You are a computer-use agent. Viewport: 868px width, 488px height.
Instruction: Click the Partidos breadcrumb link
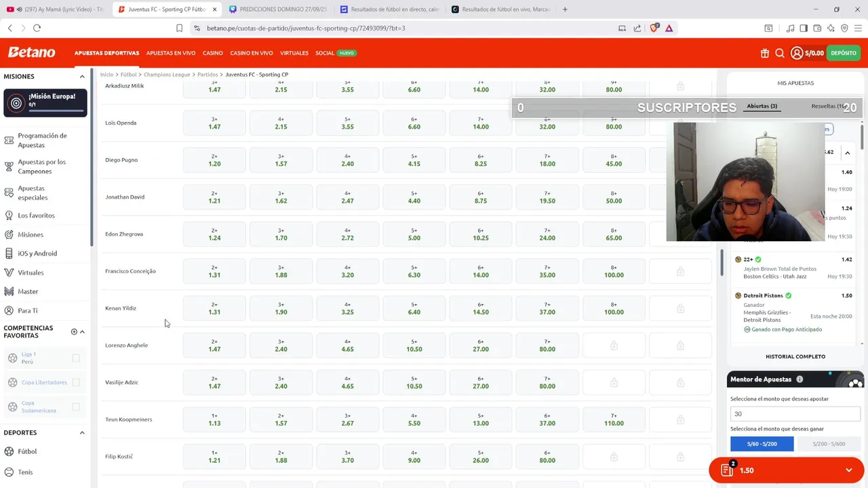[208, 75]
